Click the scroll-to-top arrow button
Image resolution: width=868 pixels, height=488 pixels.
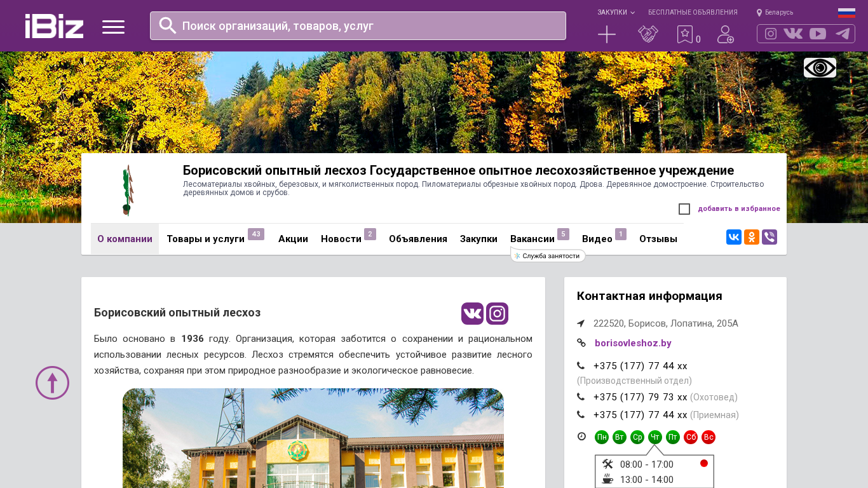pos(52,383)
